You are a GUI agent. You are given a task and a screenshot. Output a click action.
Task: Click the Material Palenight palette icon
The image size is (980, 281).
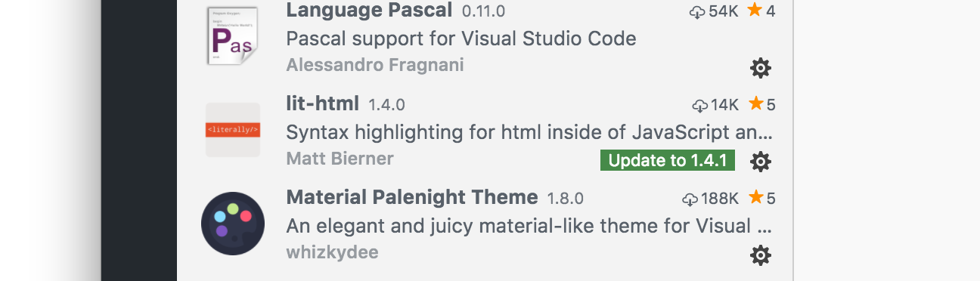[x=233, y=224]
